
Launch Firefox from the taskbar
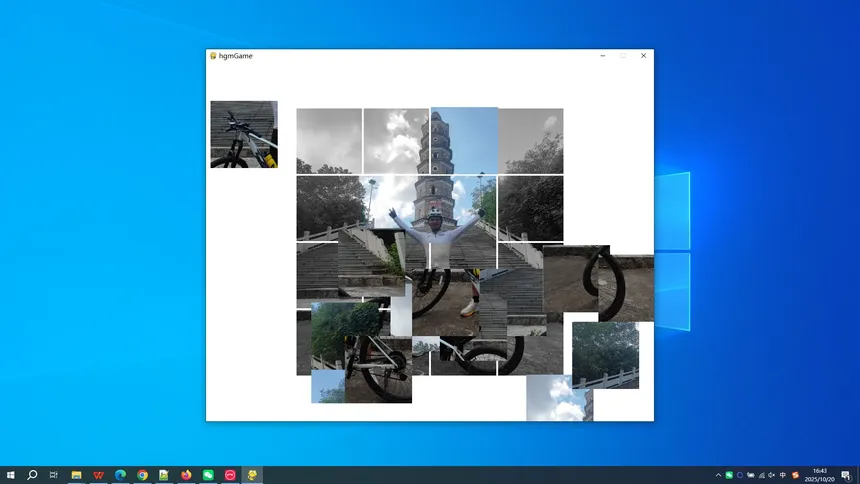186,475
